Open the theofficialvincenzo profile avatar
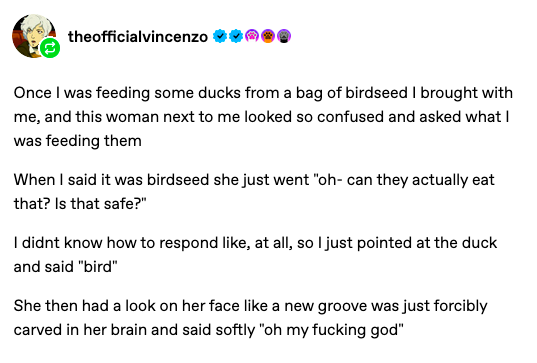The image size is (537, 363). pyautogui.click(x=34, y=36)
